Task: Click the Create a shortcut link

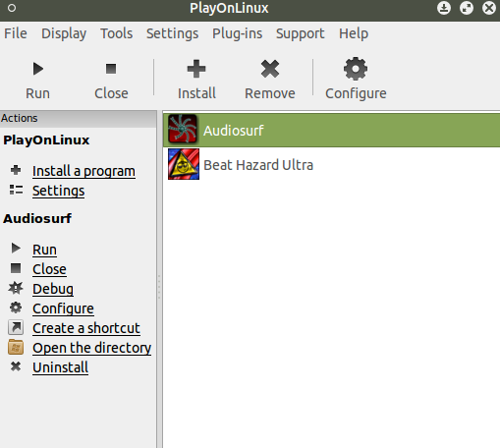Action: point(86,328)
